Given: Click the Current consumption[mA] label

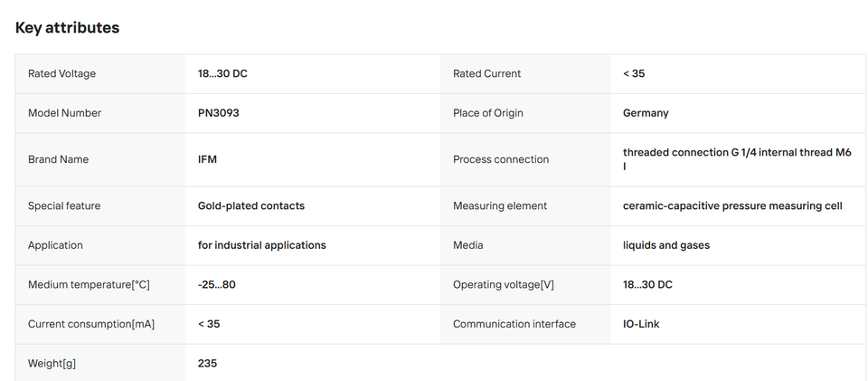Looking at the screenshot, I should [x=91, y=324].
